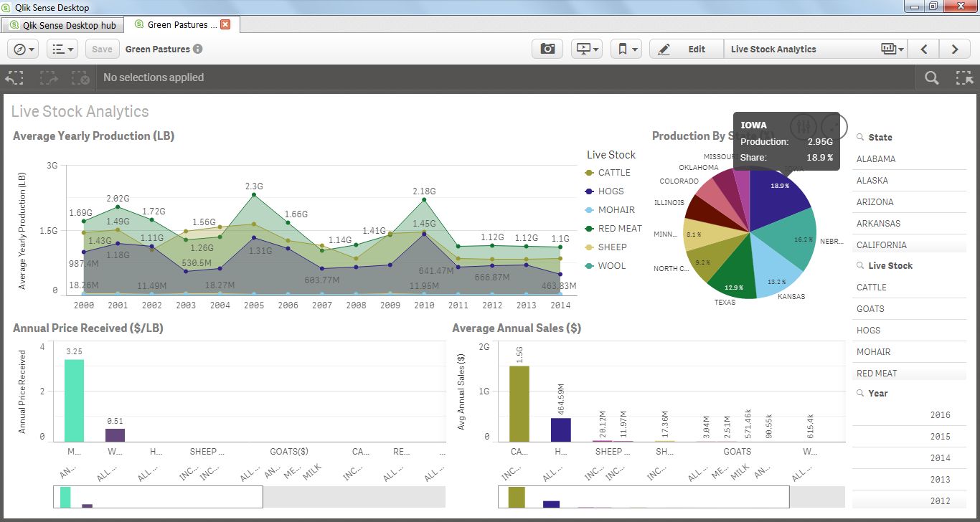Click Average Yearly Production chart title
980x522 pixels.
tap(94, 136)
